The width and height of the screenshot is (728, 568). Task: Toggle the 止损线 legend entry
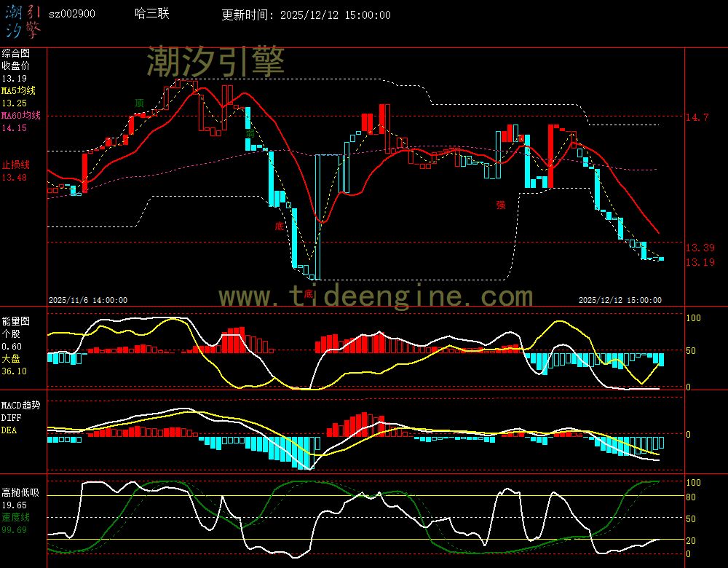pos(15,165)
